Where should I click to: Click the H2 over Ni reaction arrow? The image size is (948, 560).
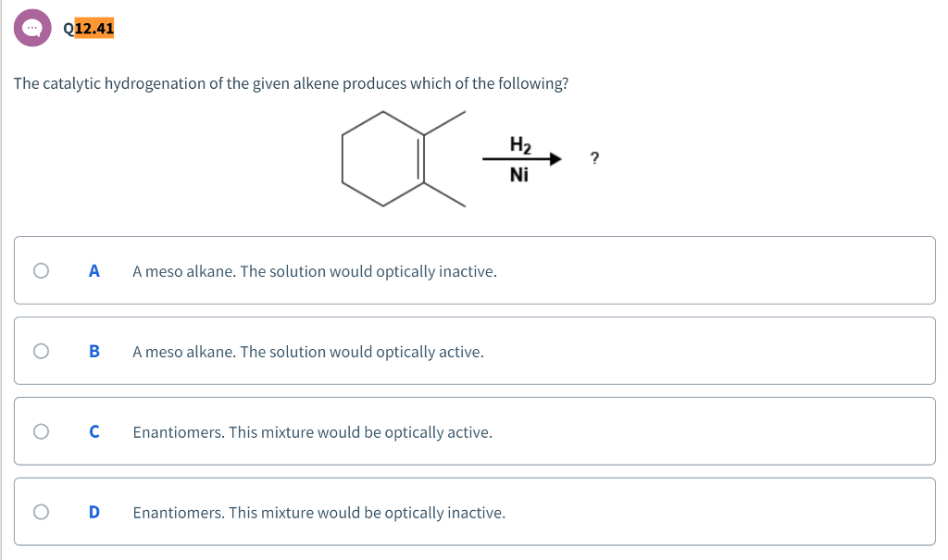pos(520,157)
